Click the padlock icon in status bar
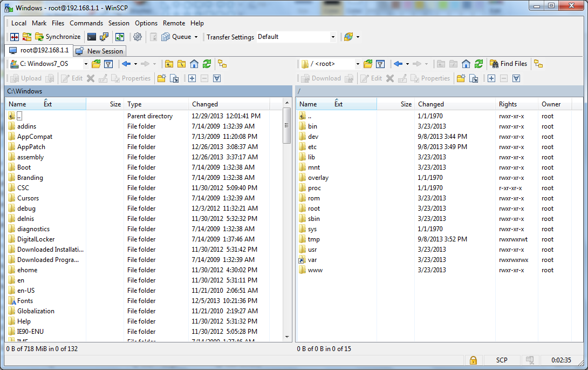588x370 pixels. pos(473,360)
